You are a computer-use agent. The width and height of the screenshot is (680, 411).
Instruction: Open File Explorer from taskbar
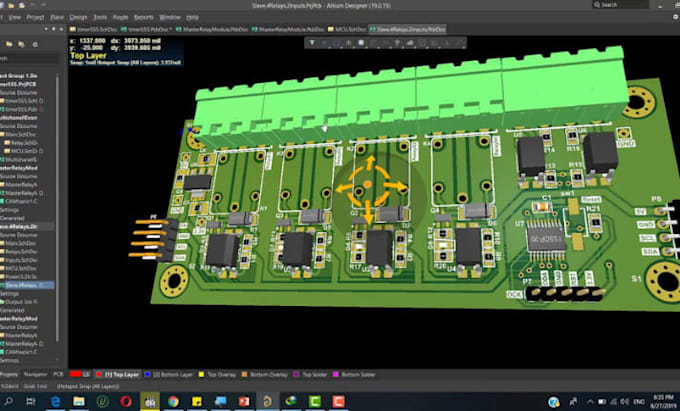(x=79, y=401)
